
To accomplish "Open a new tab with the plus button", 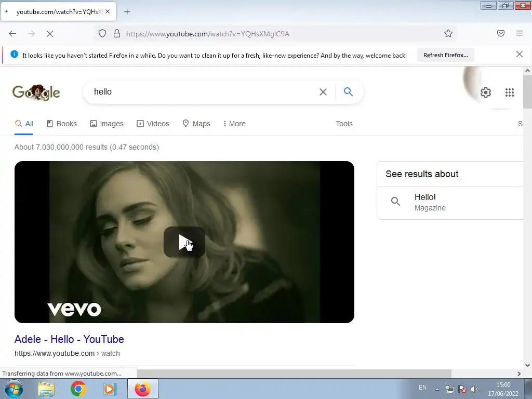I will coord(127,12).
